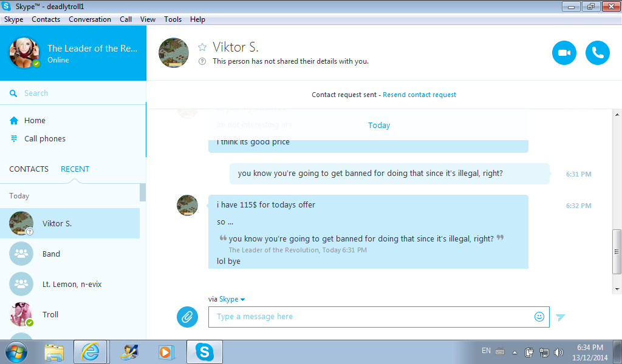Click Resend contact request link
622x364 pixels.
click(419, 95)
